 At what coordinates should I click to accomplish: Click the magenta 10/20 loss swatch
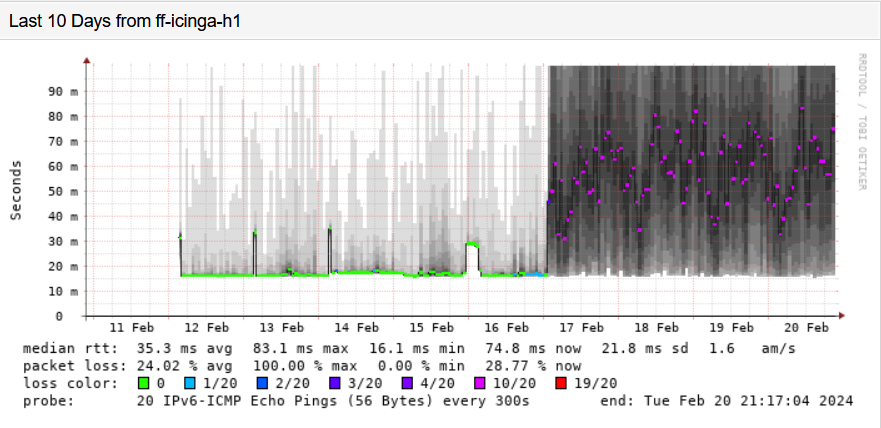pyautogui.click(x=480, y=384)
